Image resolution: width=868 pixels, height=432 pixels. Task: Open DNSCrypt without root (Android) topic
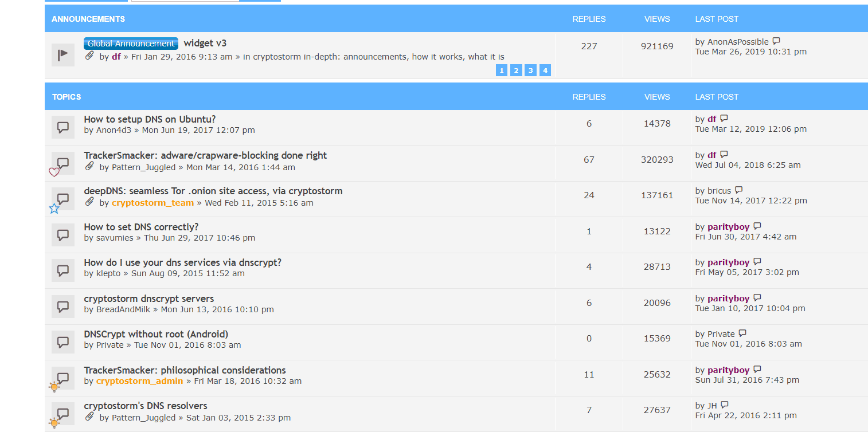[x=156, y=334]
